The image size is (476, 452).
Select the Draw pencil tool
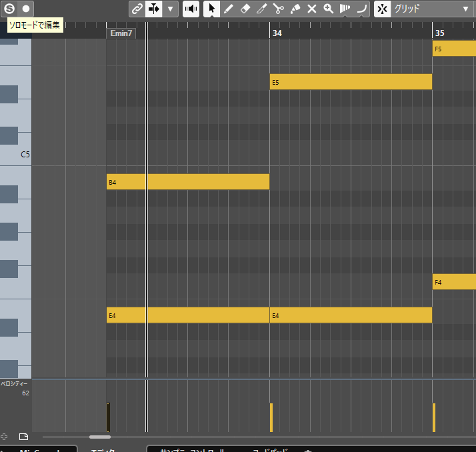(228, 9)
